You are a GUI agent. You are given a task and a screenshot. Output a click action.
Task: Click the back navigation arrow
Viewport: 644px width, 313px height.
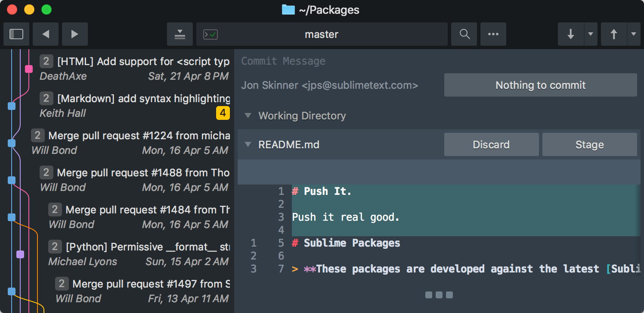point(46,34)
